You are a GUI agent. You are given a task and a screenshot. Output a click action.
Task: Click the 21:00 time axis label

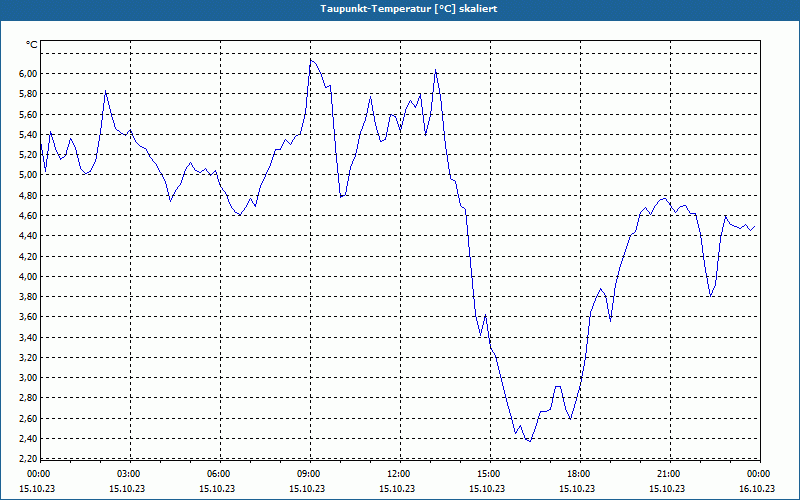[x=670, y=474]
